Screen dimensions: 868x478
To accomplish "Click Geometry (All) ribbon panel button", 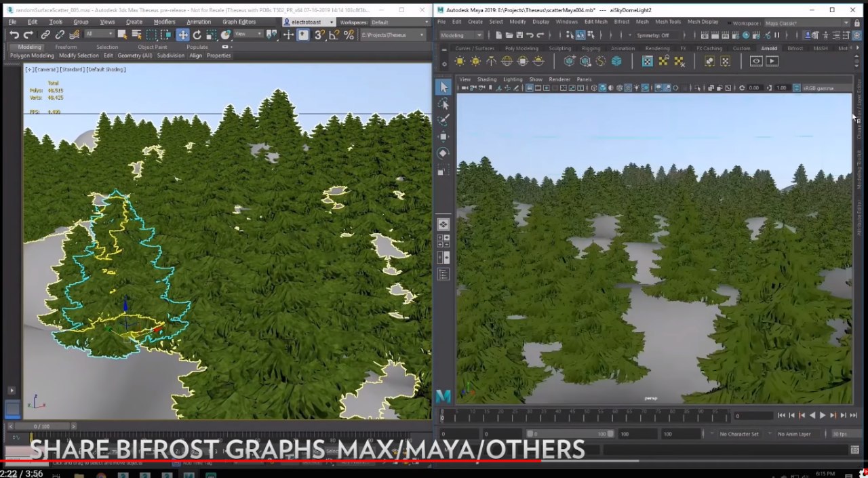I will (x=134, y=56).
